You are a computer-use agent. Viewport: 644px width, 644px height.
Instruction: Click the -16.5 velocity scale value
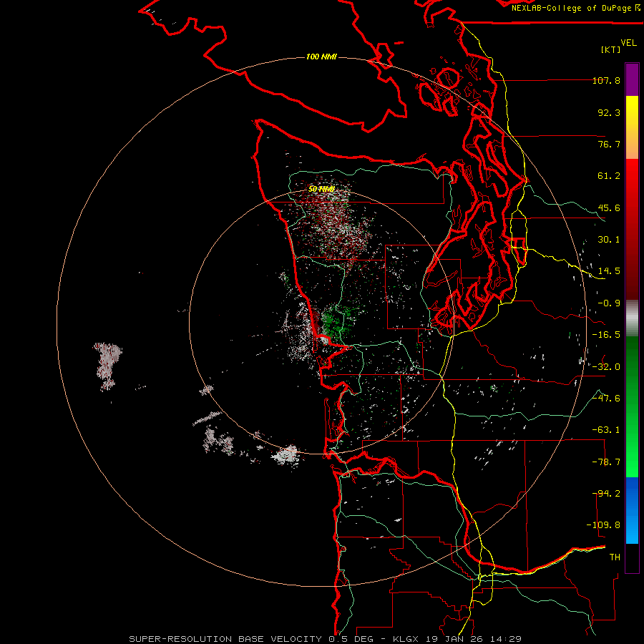(606, 335)
